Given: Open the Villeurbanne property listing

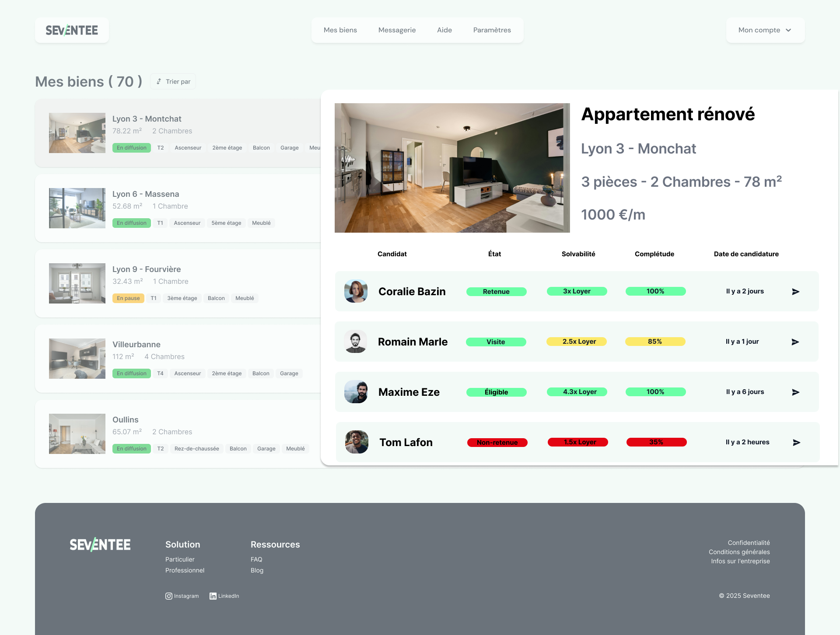Looking at the screenshot, I should pos(136,345).
